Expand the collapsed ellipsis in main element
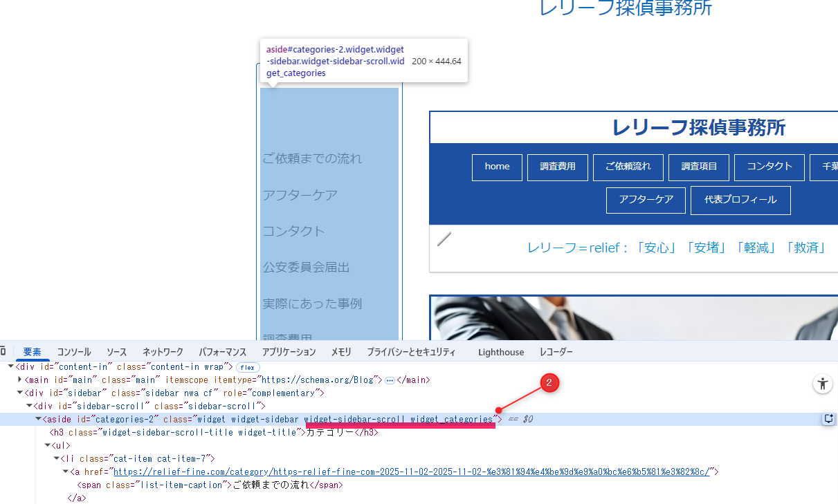This screenshot has height=504, width=838. coord(390,380)
